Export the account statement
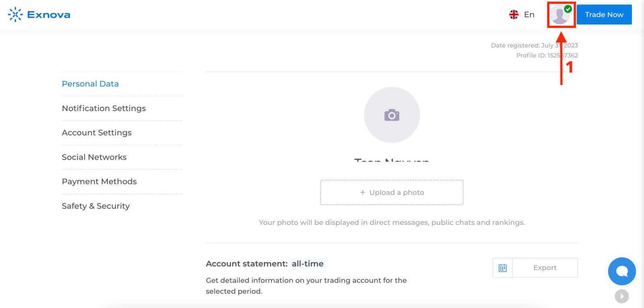The height and width of the screenshot is (308, 644). (545, 268)
